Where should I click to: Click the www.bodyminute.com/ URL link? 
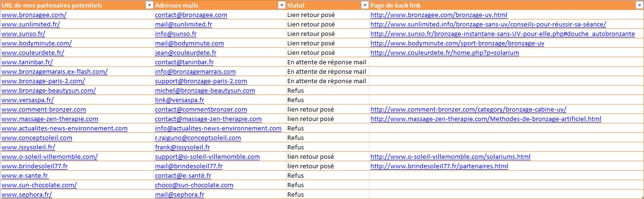pyautogui.click(x=36, y=43)
